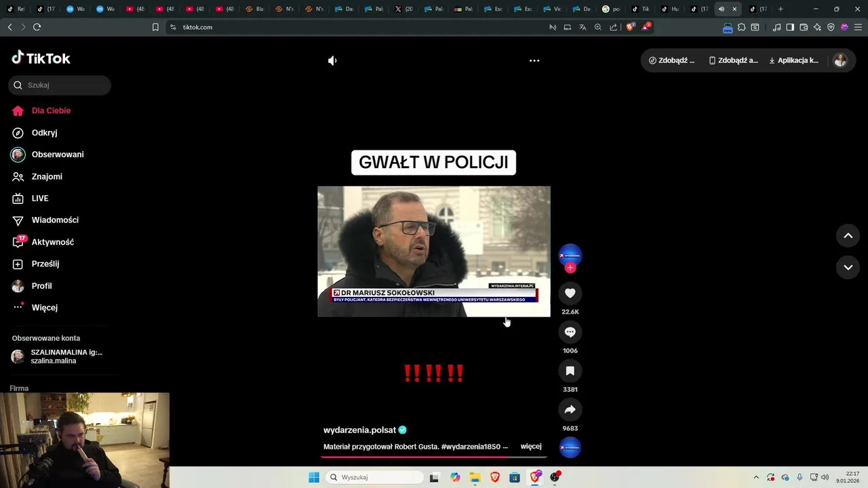The height and width of the screenshot is (488, 868).
Task: Open the browser extensions puzzle icon
Action: (x=741, y=27)
